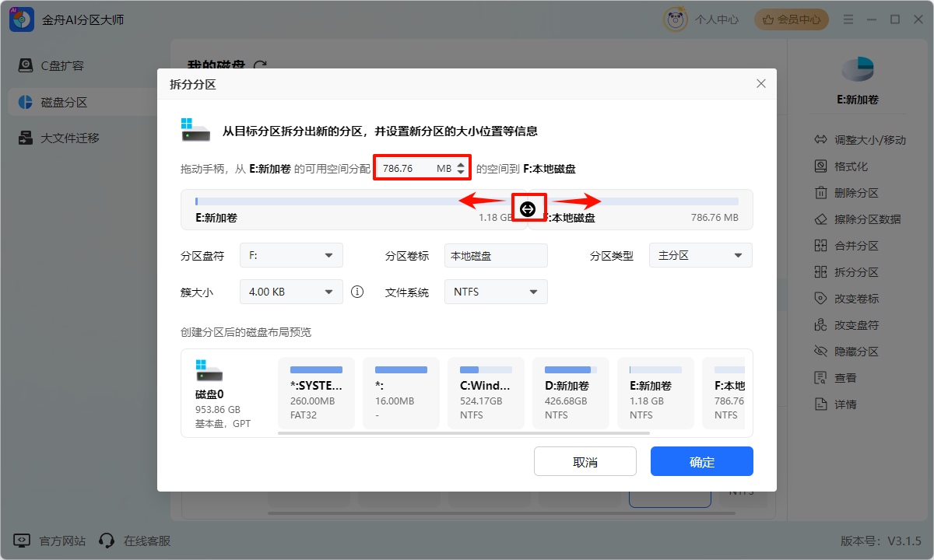Click the refresh icon beside 我的磁盘
This screenshot has width=934, height=560.
pos(260,66)
